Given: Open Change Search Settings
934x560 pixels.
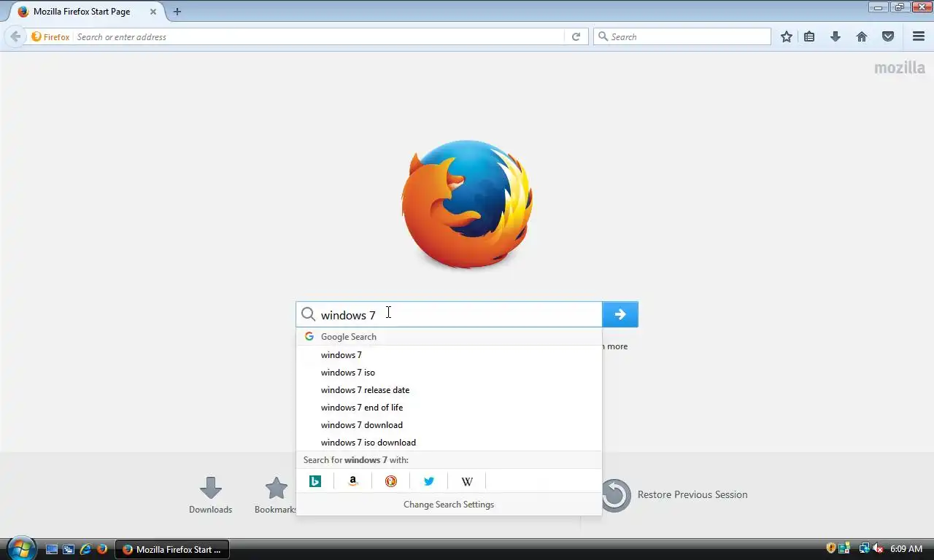Looking at the screenshot, I should (449, 505).
